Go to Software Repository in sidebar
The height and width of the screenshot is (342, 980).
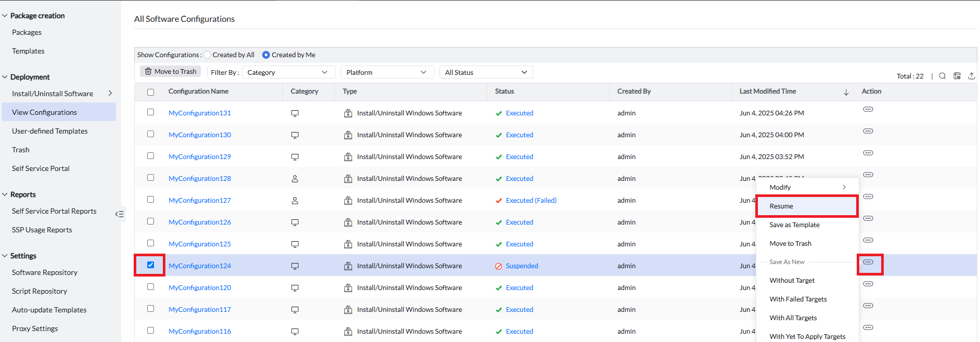45,272
